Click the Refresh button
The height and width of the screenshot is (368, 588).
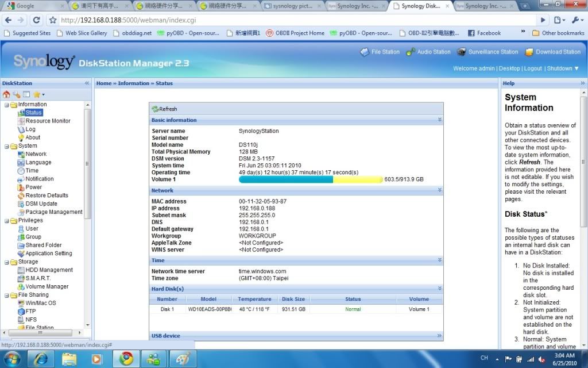pos(164,109)
